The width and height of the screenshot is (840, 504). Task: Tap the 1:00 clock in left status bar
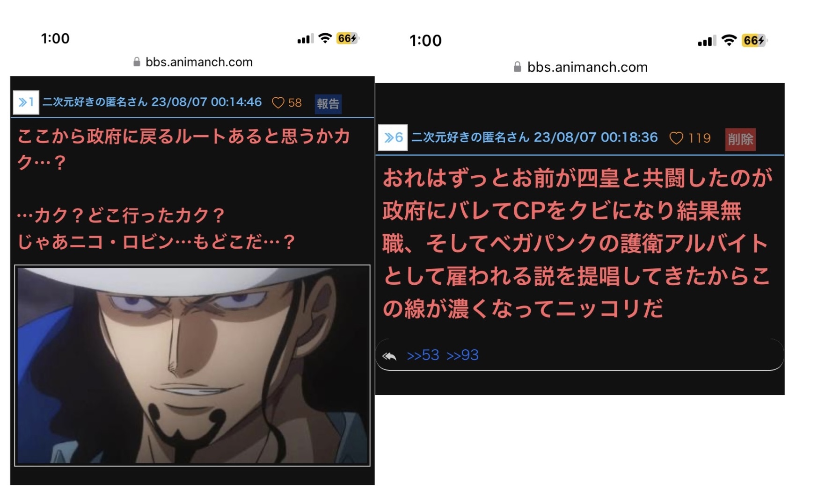pos(55,38)
